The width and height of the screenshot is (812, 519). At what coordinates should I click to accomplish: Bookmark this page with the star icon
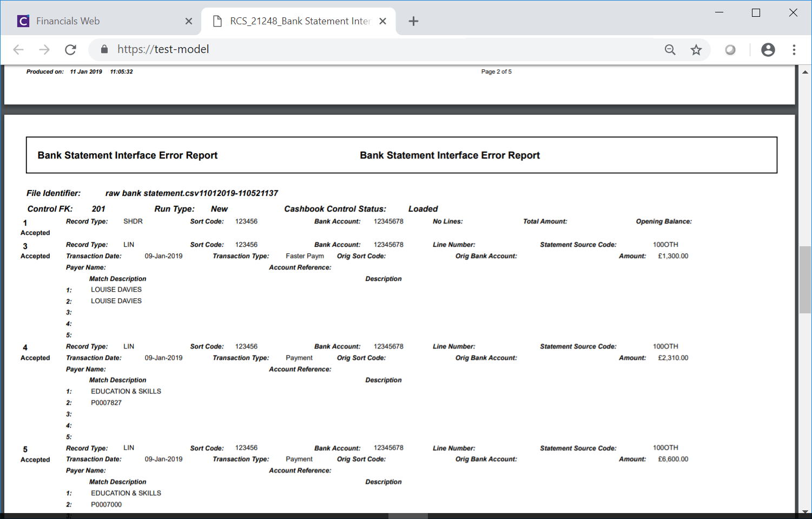696,50
